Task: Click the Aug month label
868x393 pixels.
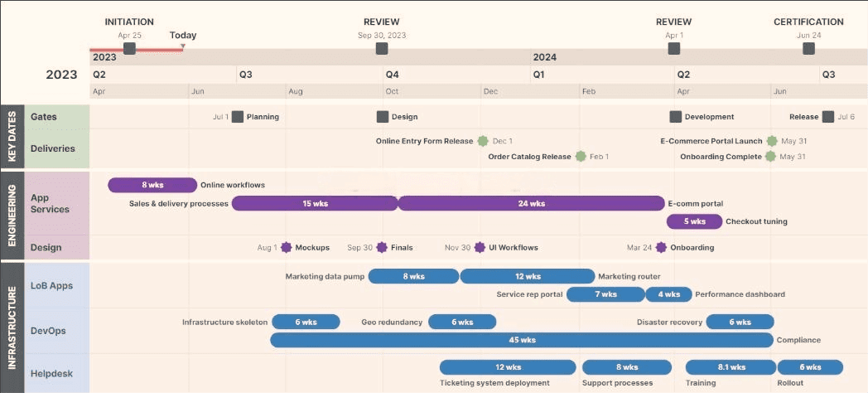Action: point(296,91)
